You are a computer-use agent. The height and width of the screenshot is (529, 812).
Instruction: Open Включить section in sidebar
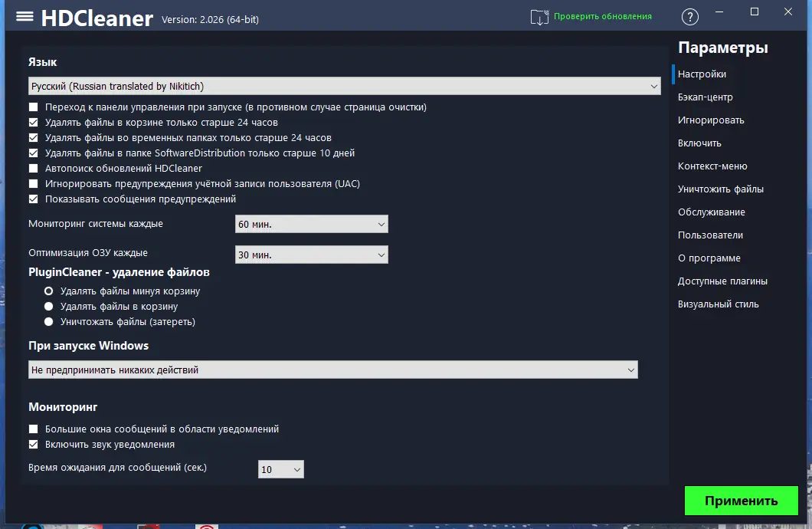[x=699, y=143]
